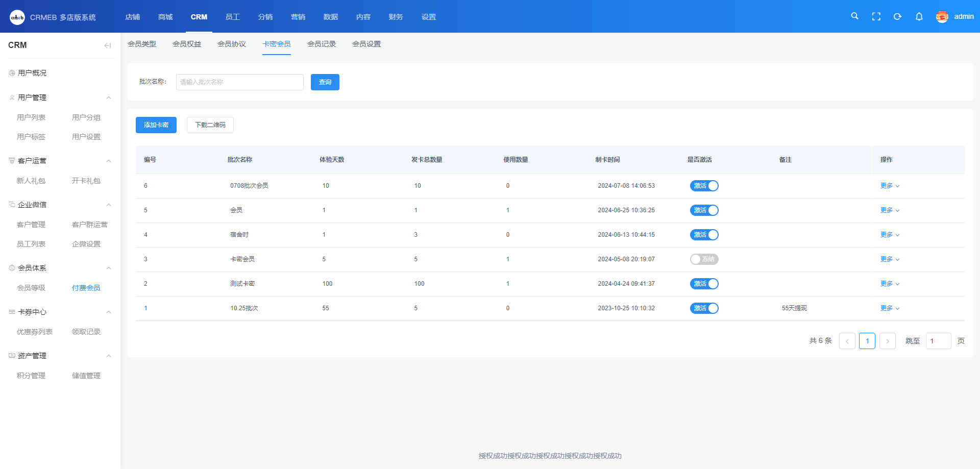Open 优惠券列表 in the sidebar
Screen dimensions: 980x469
(x=35, y=332)
